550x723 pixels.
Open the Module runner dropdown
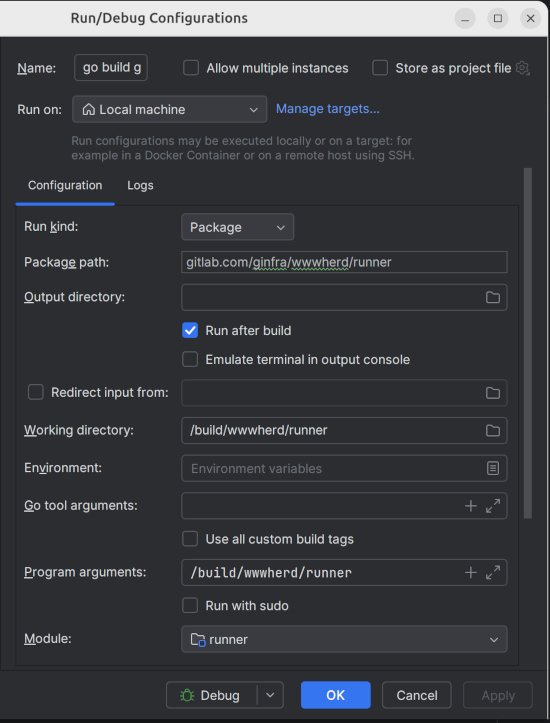point(344,639)
